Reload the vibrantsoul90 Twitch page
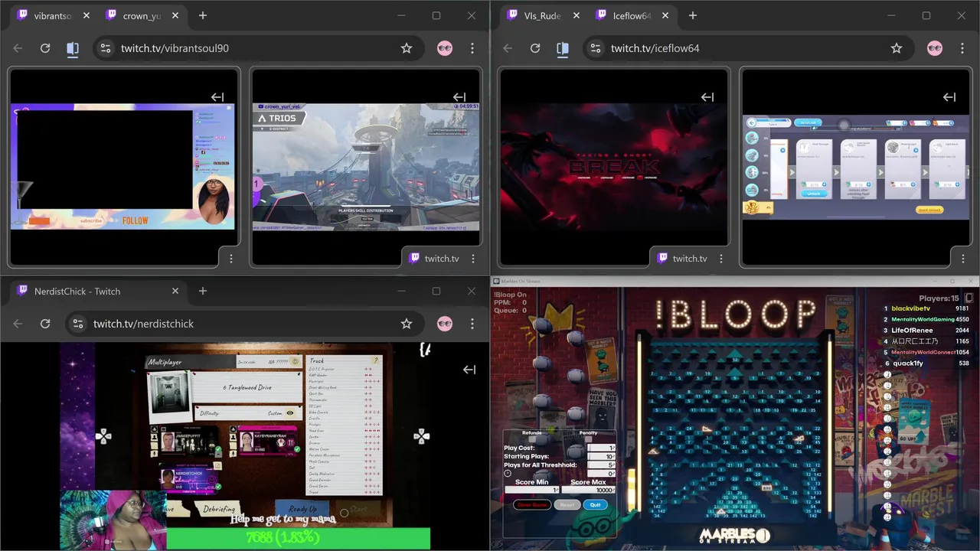This screenshot has height=551, width=980. coord(45,48)
